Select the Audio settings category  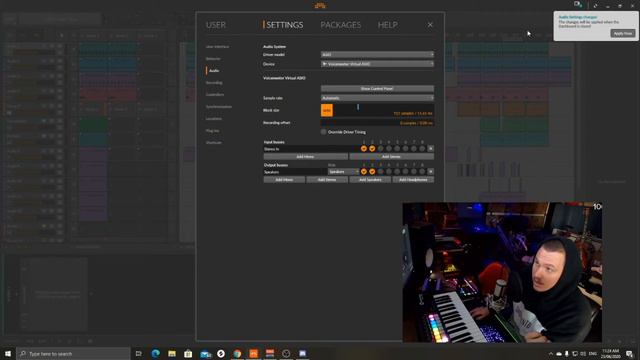click(214, 71)
